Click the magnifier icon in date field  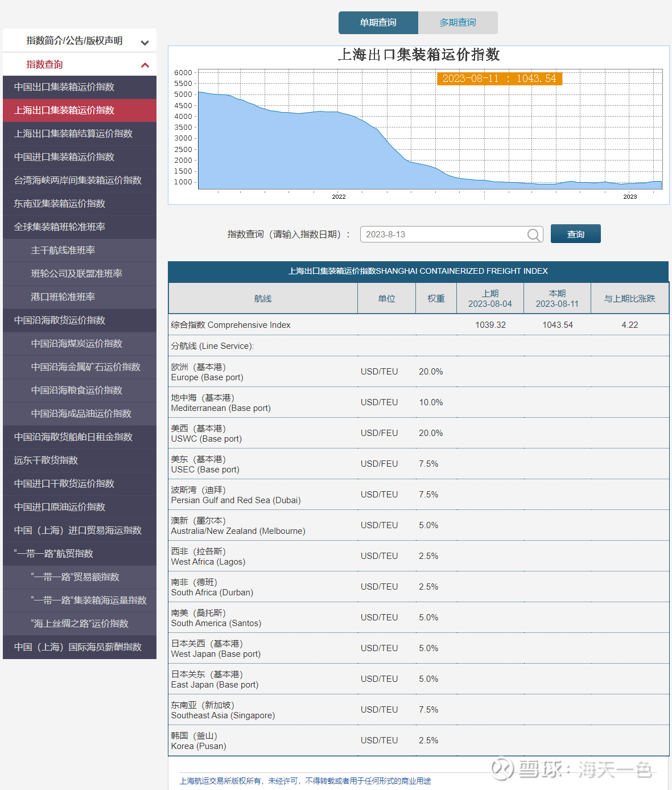[x=533, y=234]
